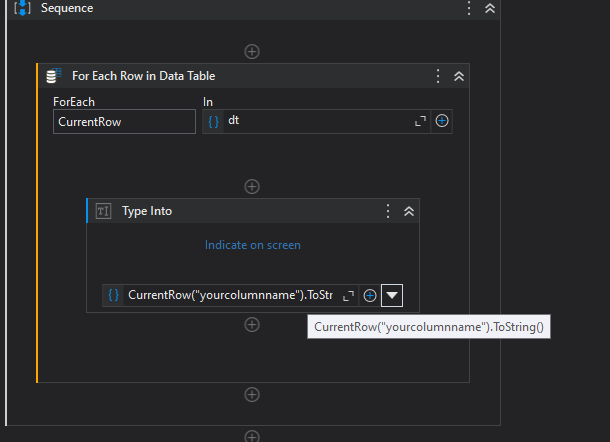This screenshot has height=442, width=610.
Task: Select the Type Into title text
Action: (x=147, y=211)
